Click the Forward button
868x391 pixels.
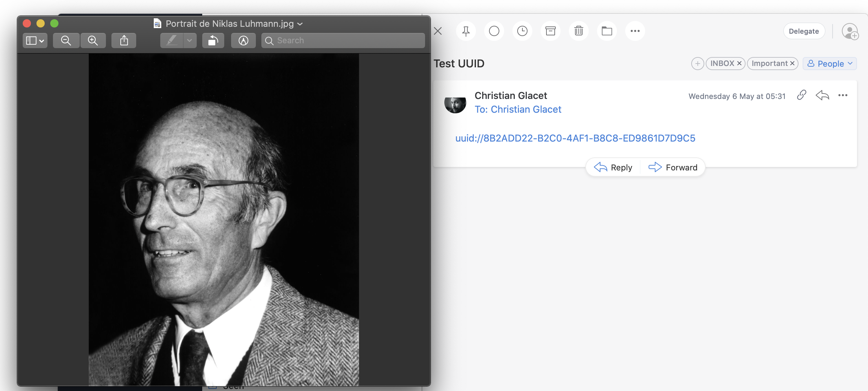(x=673, y=167)
